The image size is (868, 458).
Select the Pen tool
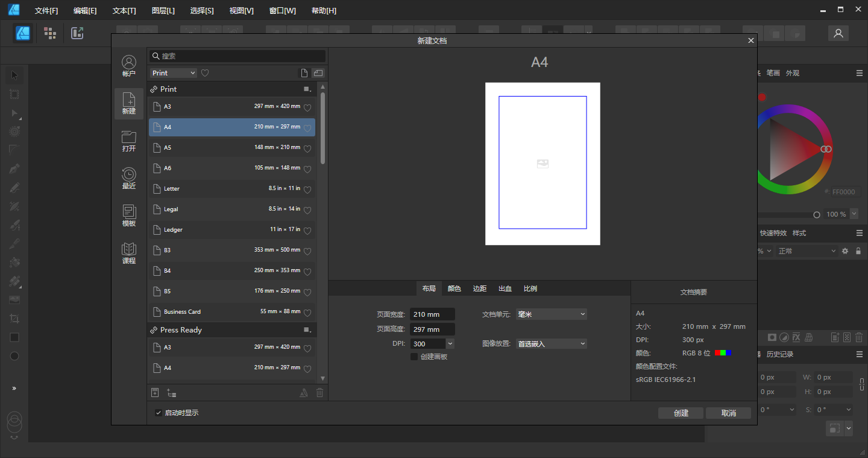click(x=14, y=169)
